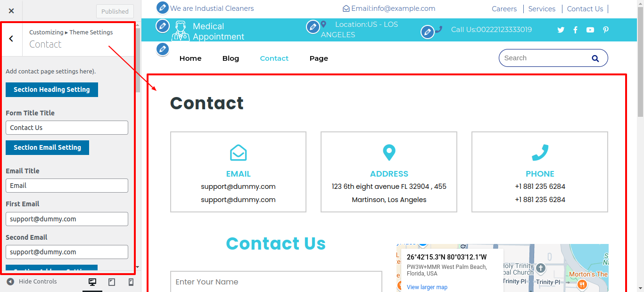Hide the Customizer controls
The height and width of the screenshot is (292, 644).
tap(32, 282)
